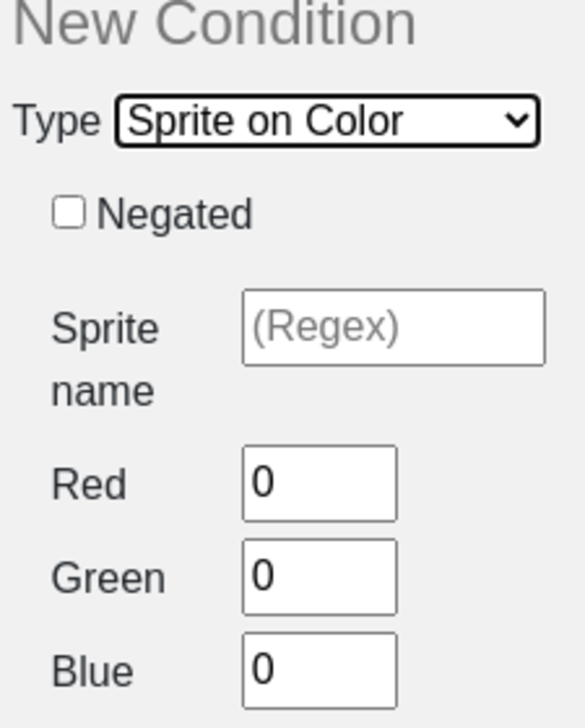Image resolution: width=585 pixels, height=728 pixels.
Task: Select the Sprite on Color text in dropdown
Action: [x=266, y=121]
